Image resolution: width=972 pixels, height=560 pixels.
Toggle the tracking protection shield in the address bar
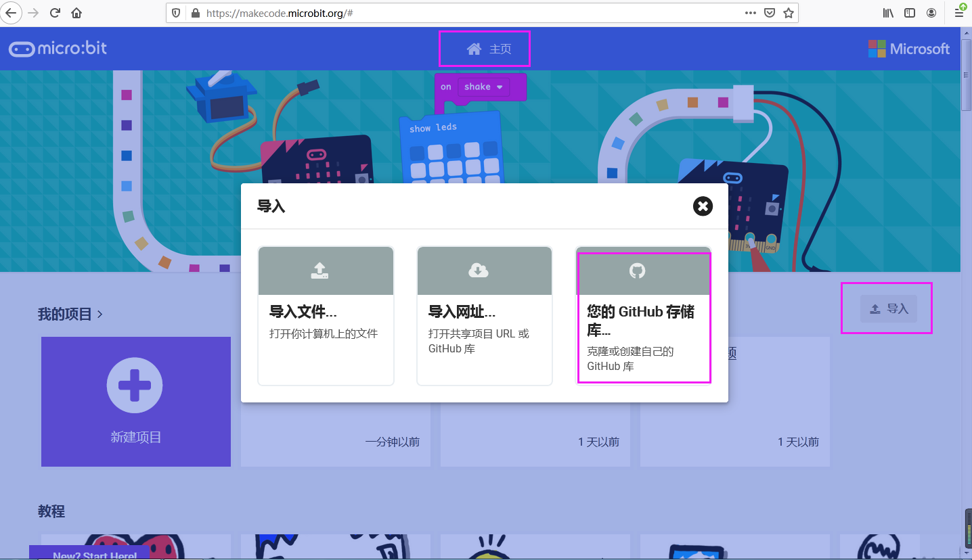[176, 12]
